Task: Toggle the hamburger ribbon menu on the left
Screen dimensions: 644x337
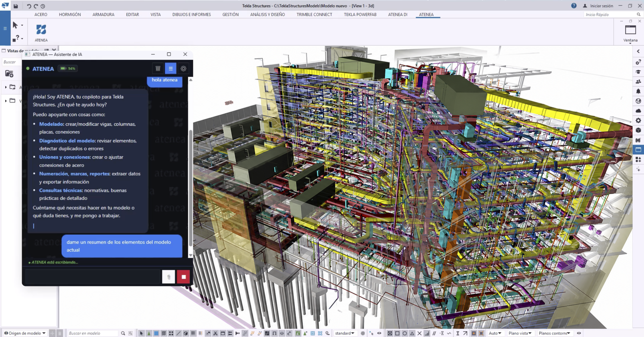Action: 5,29
